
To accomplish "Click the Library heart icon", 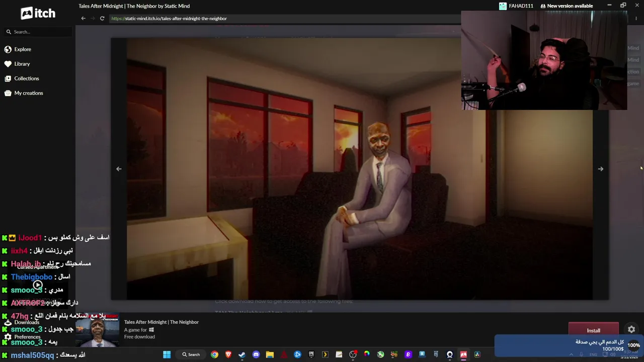I will tap(8, 64).
